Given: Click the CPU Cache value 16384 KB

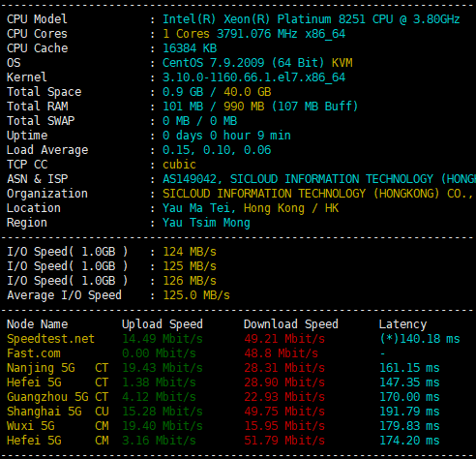Looking at the screenshot, I should (x=190, y=48).
